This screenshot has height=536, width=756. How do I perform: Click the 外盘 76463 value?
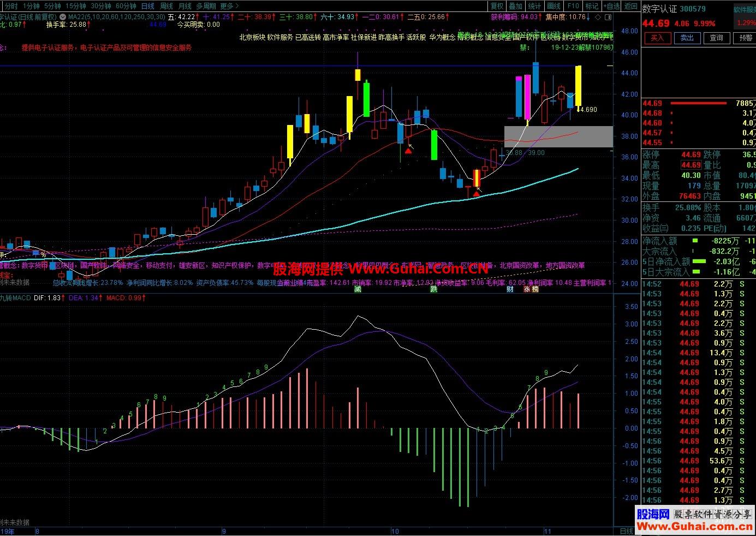point(690,196)
